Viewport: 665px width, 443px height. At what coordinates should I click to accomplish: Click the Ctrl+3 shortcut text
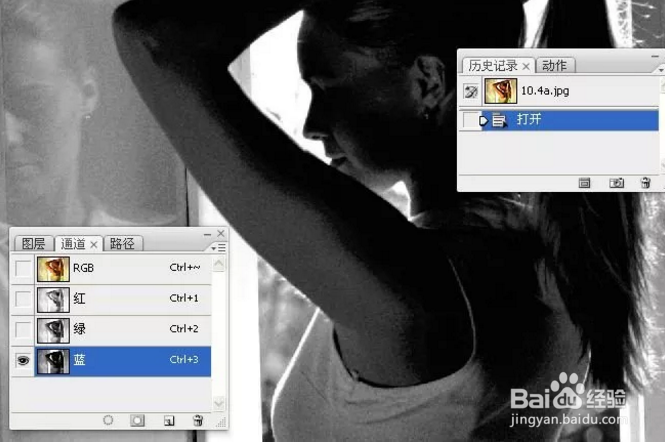[x=184, y=359]
